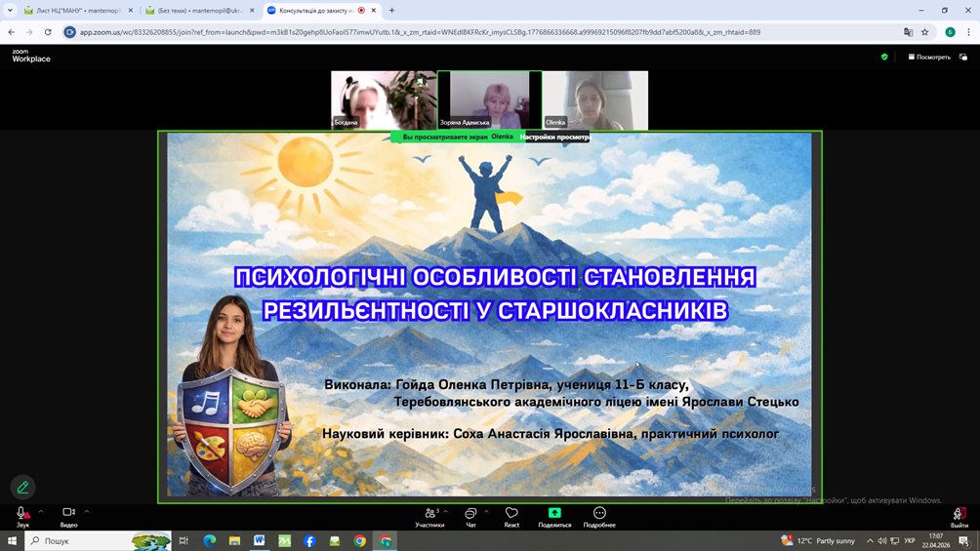Focus the app.zoom.us address bar URL
980x551 pixels.
pyautogui.click(x=420, y=32)
